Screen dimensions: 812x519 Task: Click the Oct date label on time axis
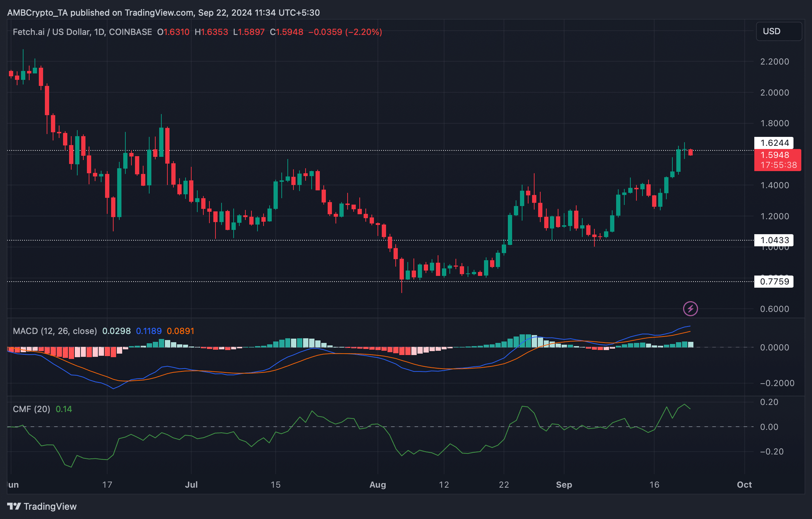click(x=744, y=485)
